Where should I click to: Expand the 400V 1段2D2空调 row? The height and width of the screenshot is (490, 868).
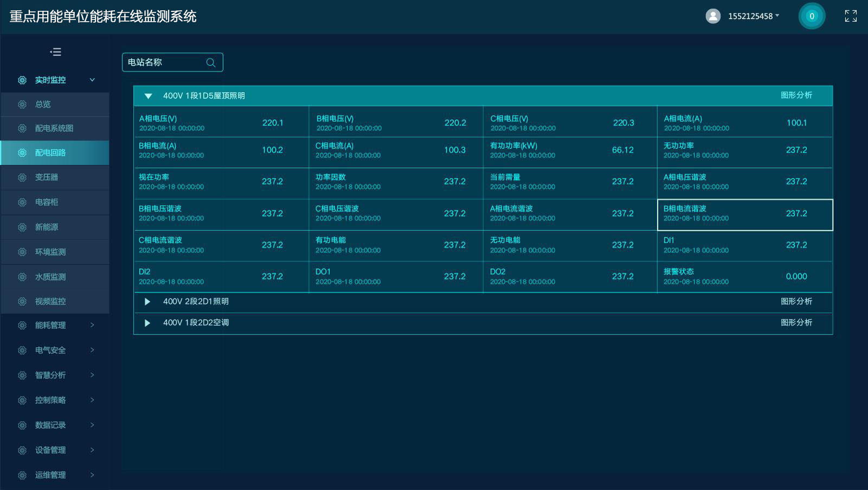point(147,323)
